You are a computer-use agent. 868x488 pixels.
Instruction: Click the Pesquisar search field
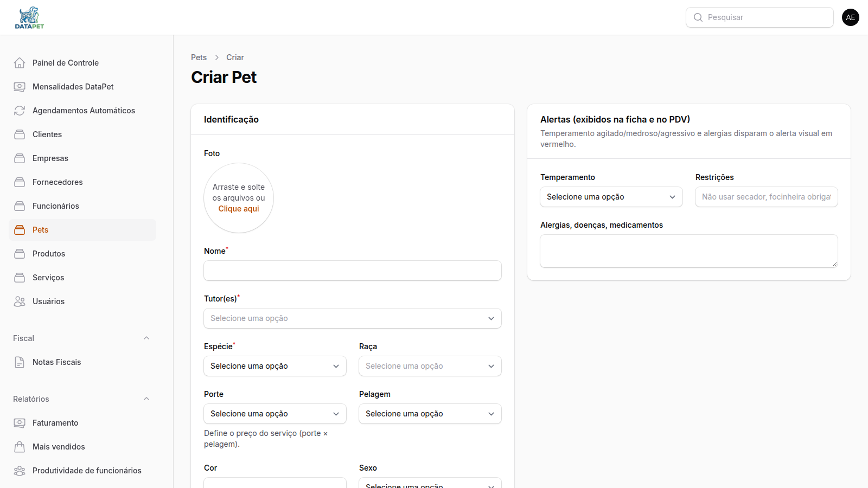(759, 17)
